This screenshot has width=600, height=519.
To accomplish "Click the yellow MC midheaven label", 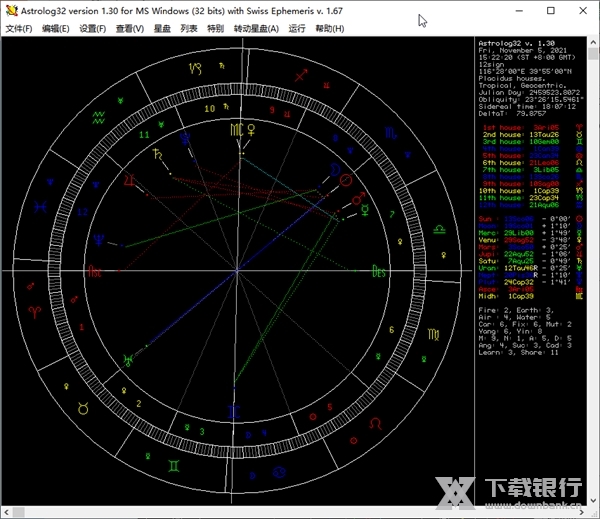I will tap(236, 130).
